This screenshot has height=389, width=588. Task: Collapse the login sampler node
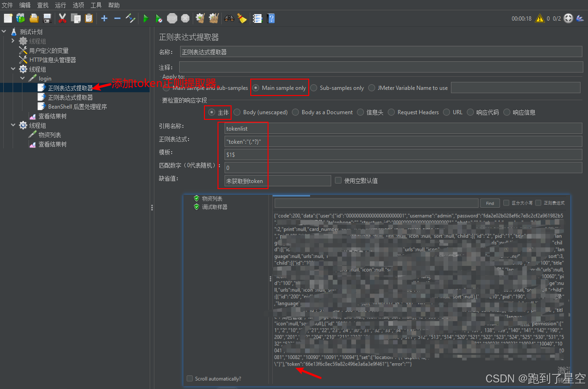click(x=22, y=79)
